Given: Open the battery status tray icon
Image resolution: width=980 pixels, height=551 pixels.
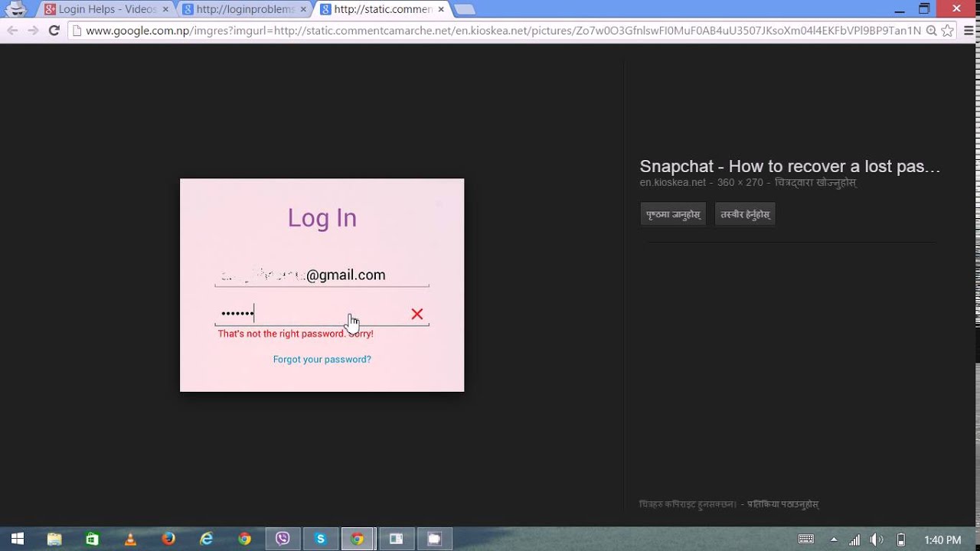Looking at the screenshot, I should [x=900, y=540].
